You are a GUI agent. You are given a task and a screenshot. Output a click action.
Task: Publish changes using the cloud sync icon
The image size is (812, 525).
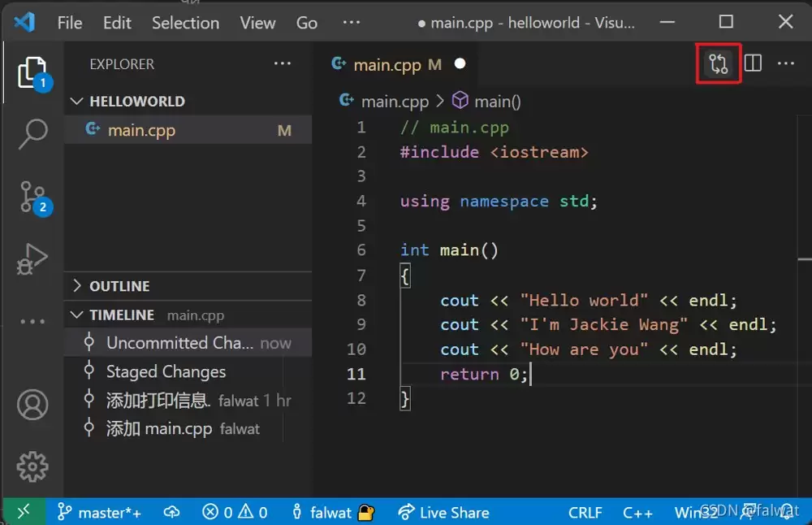[x=171, y=512]
